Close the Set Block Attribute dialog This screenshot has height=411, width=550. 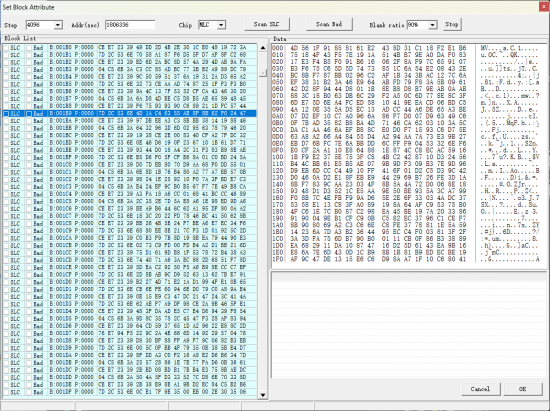pos(544,7)
